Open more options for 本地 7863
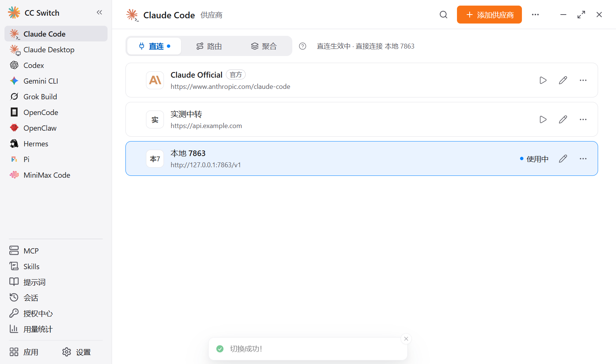This screenshot has height=364, width=616. pyautogui.click(x=583, y=159)
